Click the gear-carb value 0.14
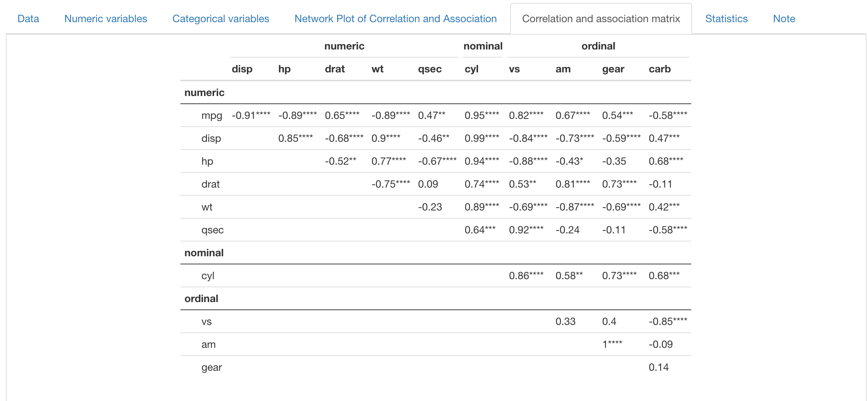 click(658, 367)
